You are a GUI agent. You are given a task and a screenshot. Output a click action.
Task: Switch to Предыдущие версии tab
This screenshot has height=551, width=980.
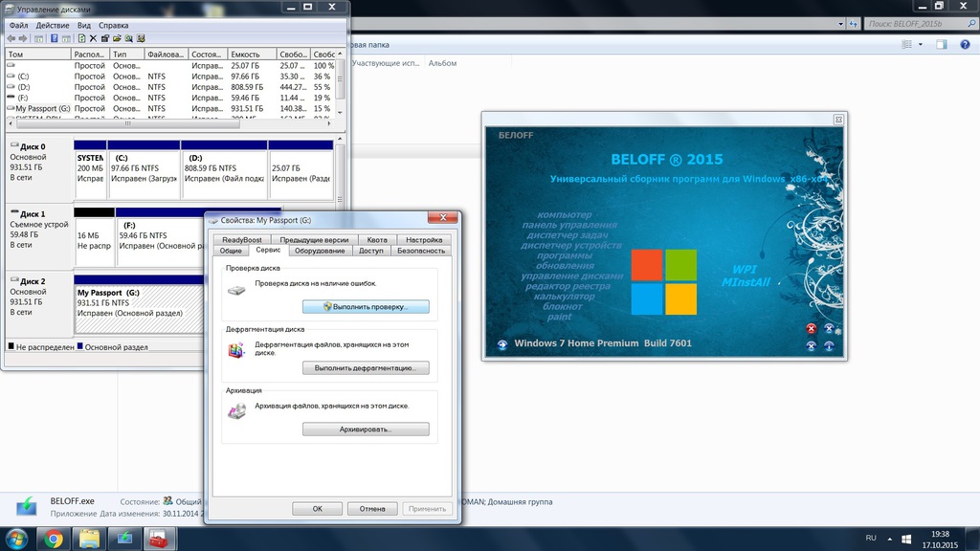point(314,239)
